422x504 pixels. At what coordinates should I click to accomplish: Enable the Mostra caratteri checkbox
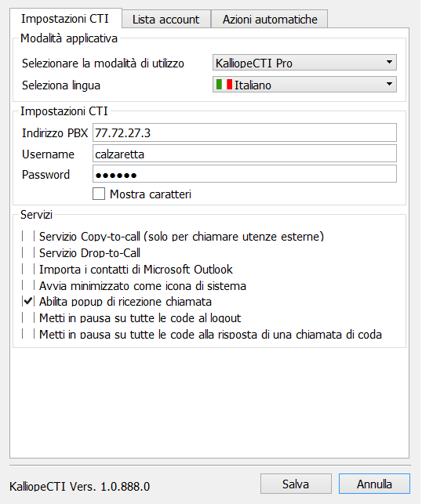99,194
